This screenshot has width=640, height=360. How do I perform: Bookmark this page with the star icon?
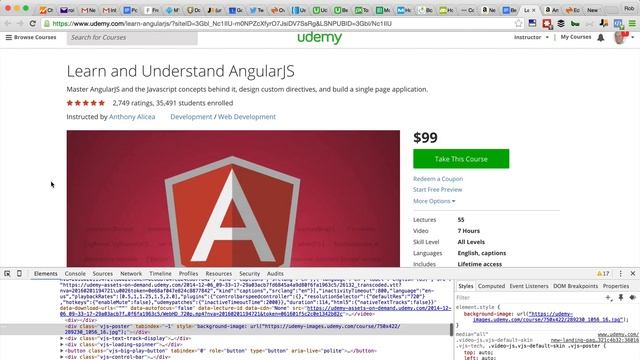coord(518,24)
